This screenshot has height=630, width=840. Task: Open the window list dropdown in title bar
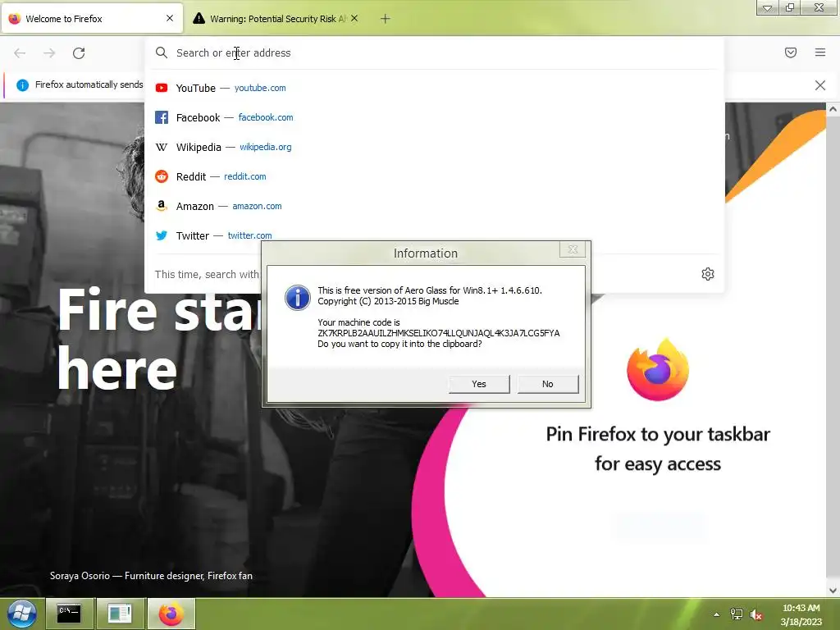click(x=768, y=7)
